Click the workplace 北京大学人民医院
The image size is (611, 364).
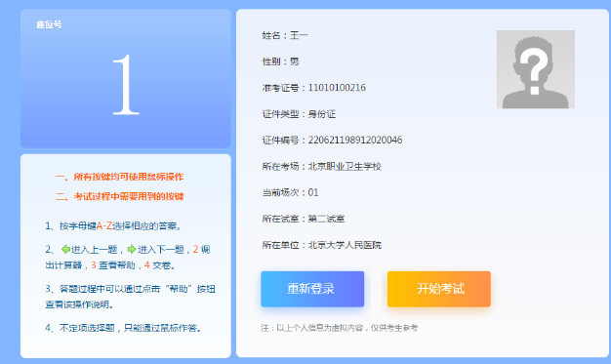345,245
